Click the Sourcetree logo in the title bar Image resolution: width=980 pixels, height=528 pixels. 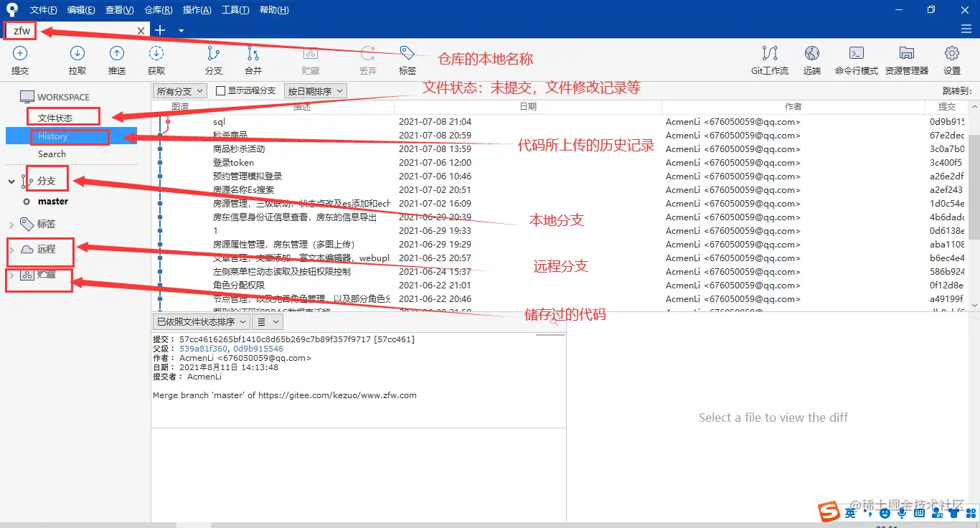tap(11, 10)
